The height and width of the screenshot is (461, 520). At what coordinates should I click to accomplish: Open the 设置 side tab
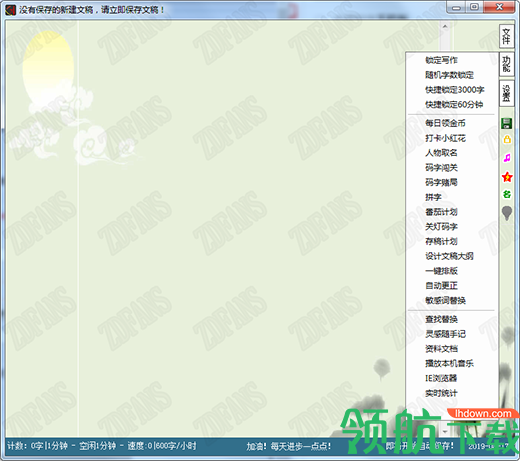pos(506,93)
